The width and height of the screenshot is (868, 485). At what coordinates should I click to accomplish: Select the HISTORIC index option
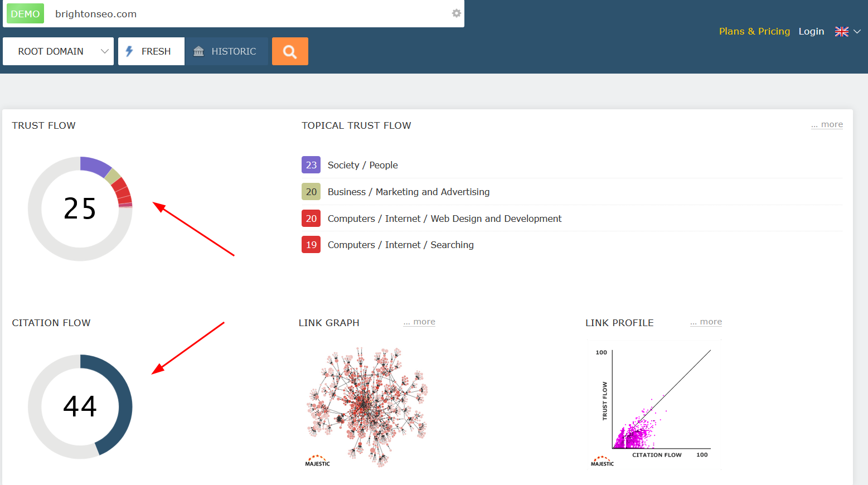[226, 51]
